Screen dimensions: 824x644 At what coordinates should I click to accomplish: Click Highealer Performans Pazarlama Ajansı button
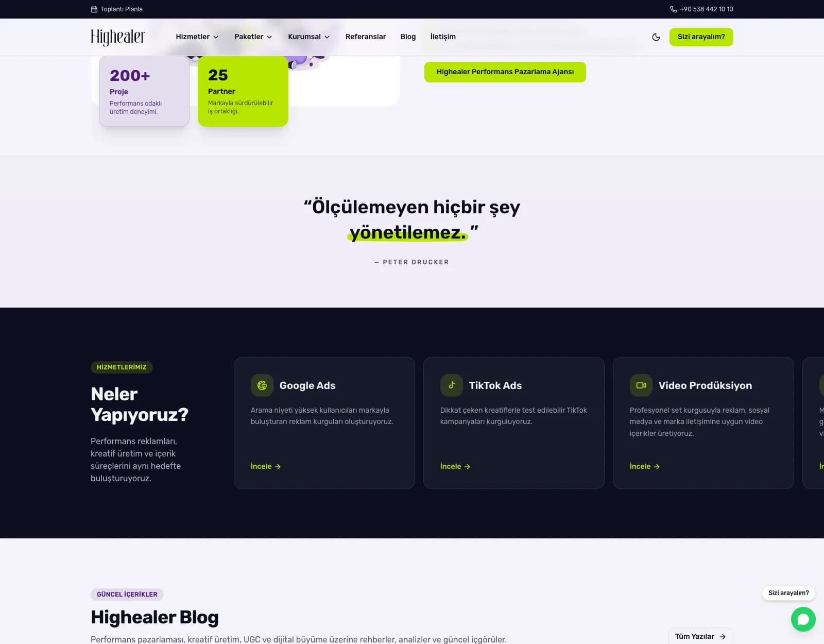click(x=505, y=72)
